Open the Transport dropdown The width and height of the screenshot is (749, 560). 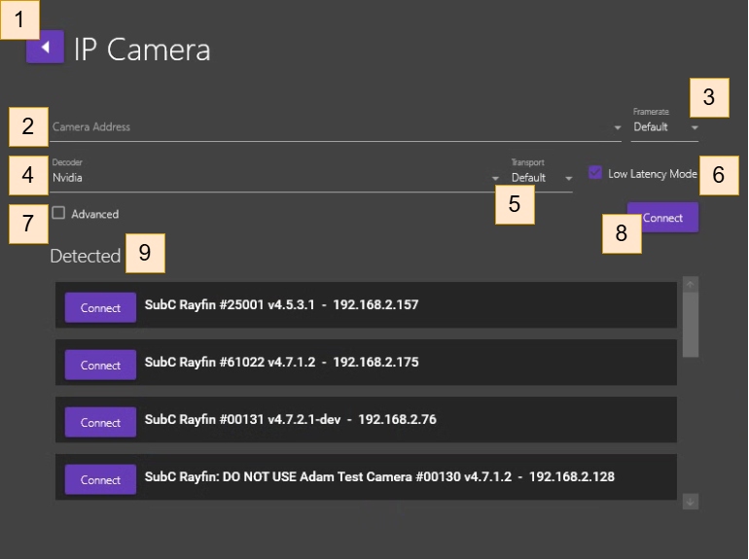[541, 178]
